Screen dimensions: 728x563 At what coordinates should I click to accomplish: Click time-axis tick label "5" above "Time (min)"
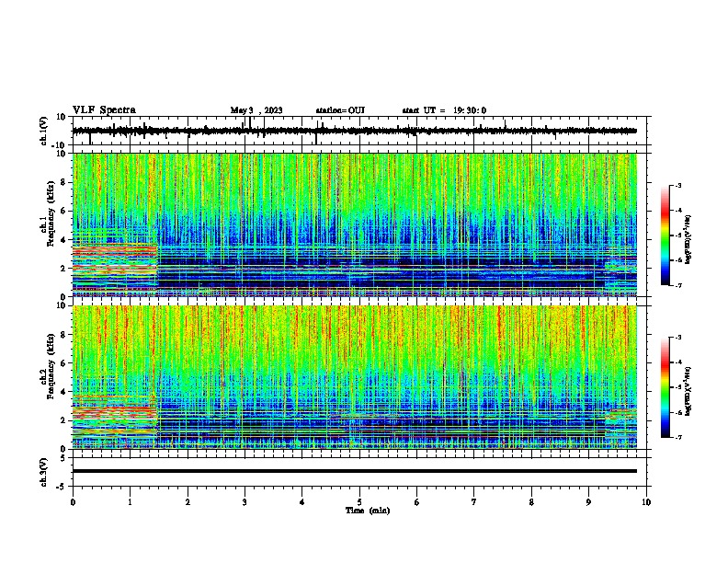pyautogui.click(x=359, y=502)
